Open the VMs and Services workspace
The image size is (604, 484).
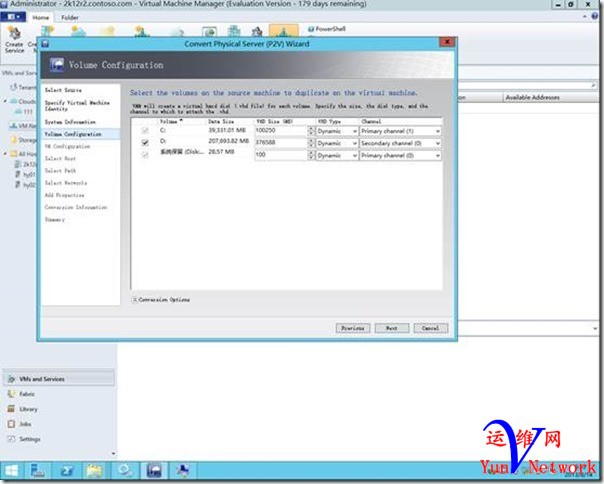[59, 379]
